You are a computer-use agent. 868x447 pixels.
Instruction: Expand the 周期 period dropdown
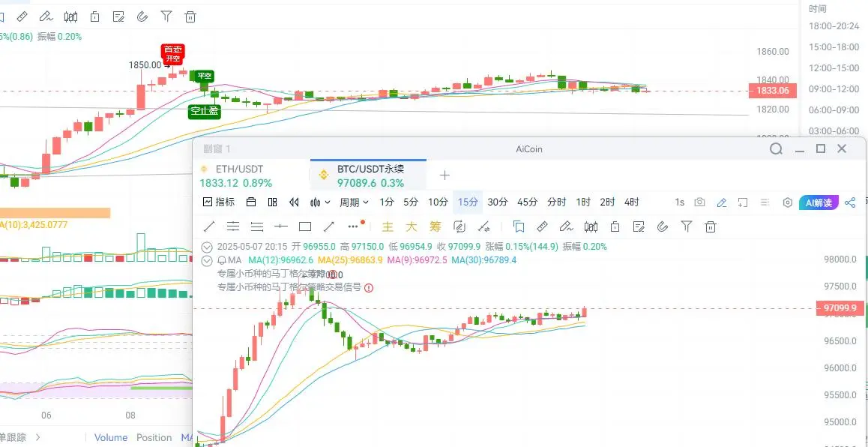pos(355,202)
